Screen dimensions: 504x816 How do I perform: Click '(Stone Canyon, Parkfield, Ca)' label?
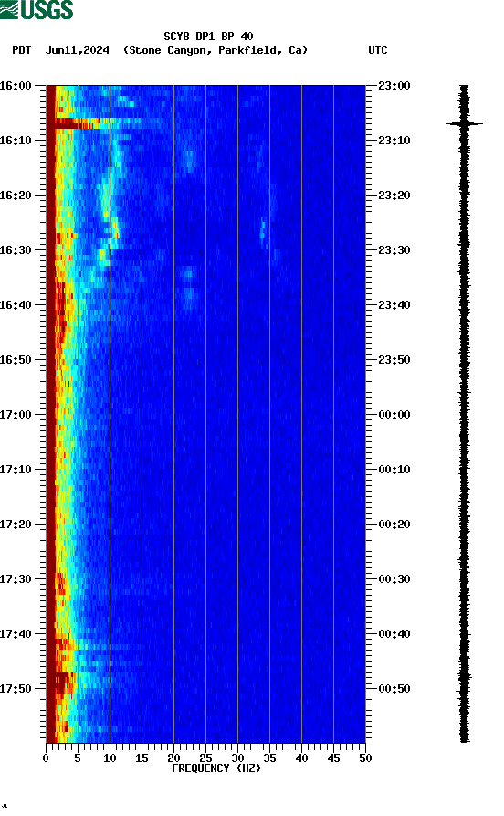[215, 50]
